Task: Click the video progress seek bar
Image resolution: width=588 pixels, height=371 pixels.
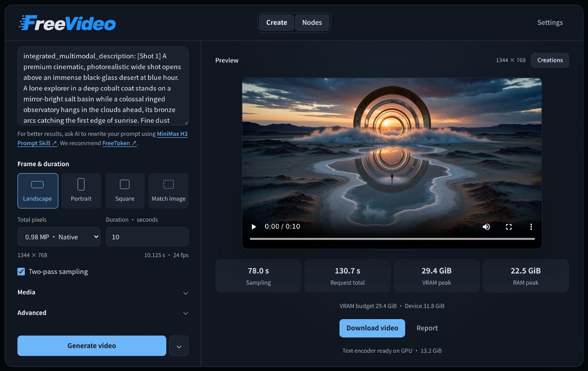Action: (392, 239)
